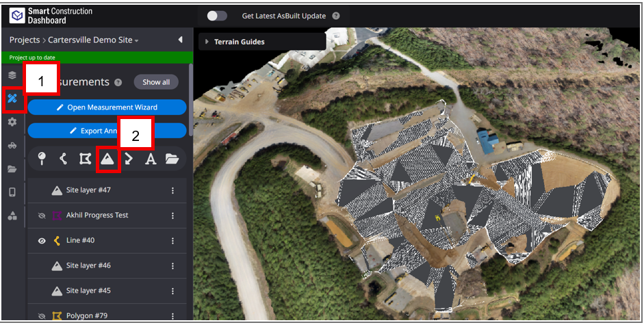Screen dimensions: 644x325
Task: Show the hidden Akhil Progress Test layer
Action: click(x=42, y=216)
